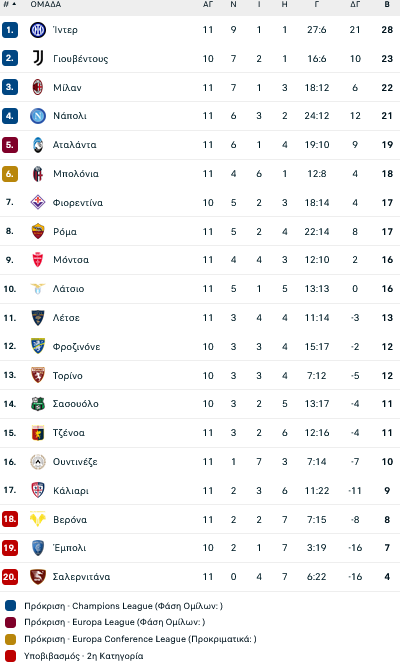
Task: Click the Napoli badge icon
Action: tap(38, 116)
